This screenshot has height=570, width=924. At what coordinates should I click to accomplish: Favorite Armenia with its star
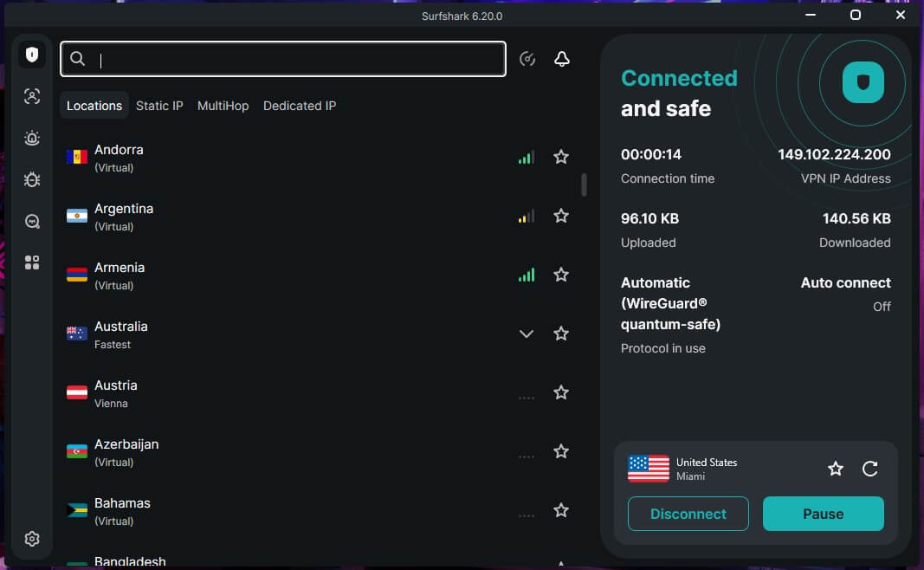(x=561, y=275)
